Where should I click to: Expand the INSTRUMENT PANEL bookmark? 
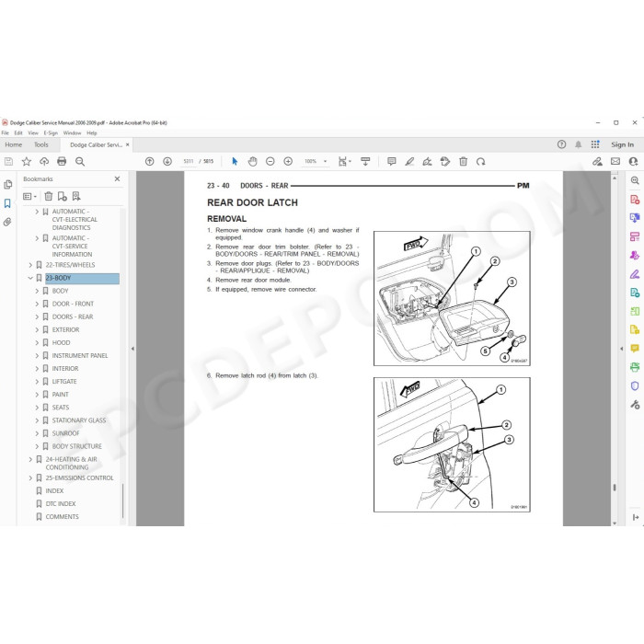click(37, 356)
